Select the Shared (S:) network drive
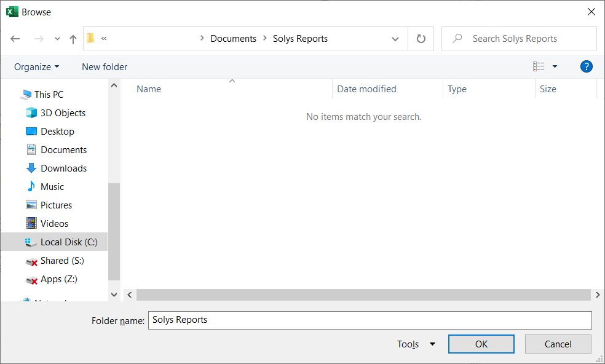 click(x=62, y=261)
